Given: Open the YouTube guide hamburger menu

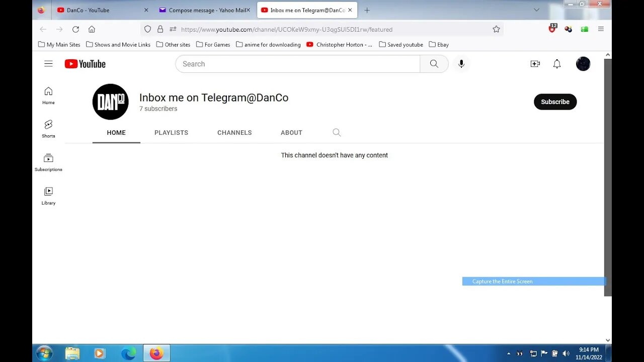Looking at the screenshot, I should pos(48,64).
